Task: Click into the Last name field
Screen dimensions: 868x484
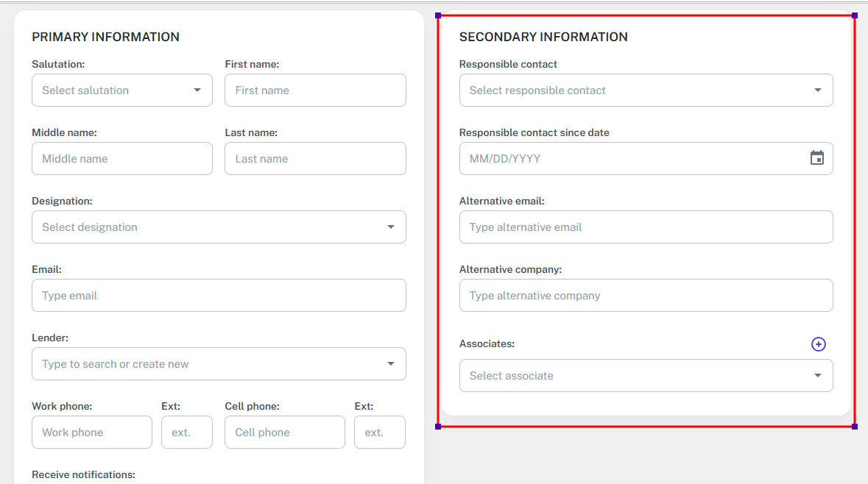Action: pos(315,159)
